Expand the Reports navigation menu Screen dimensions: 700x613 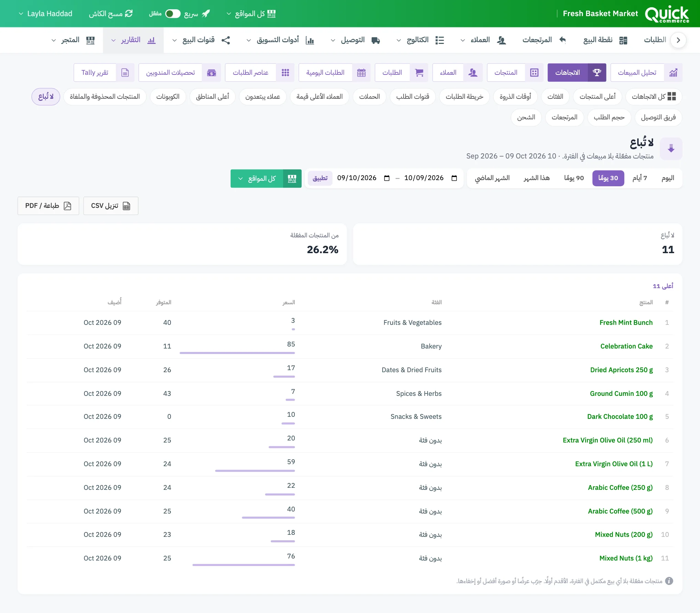pyautogui.click(x=133, y=40)
